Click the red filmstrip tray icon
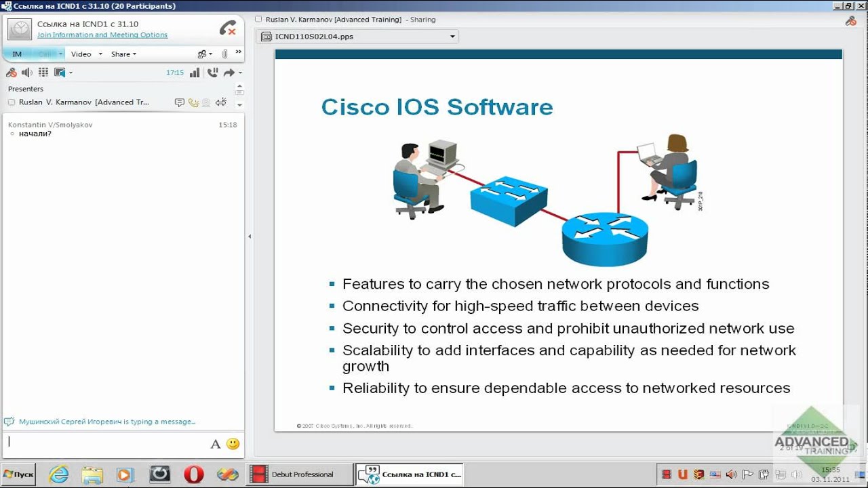The height and width of the screenshot is (488, 868). [x=667, y=474]
